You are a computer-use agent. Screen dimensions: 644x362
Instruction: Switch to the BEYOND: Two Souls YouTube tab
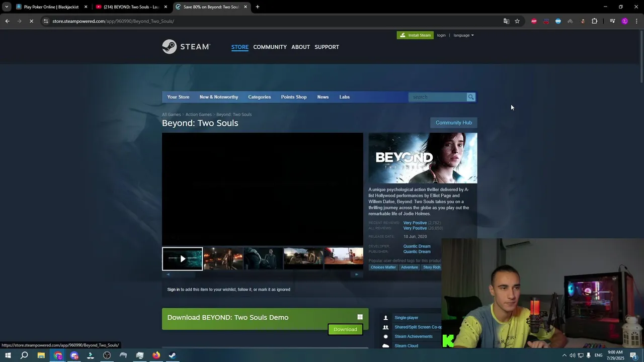pos(131,7)
